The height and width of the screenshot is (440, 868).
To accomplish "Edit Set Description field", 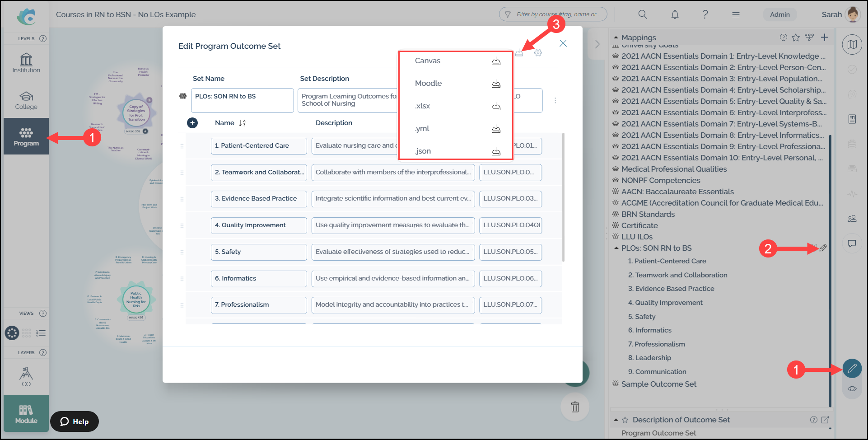I will point(348,100).
